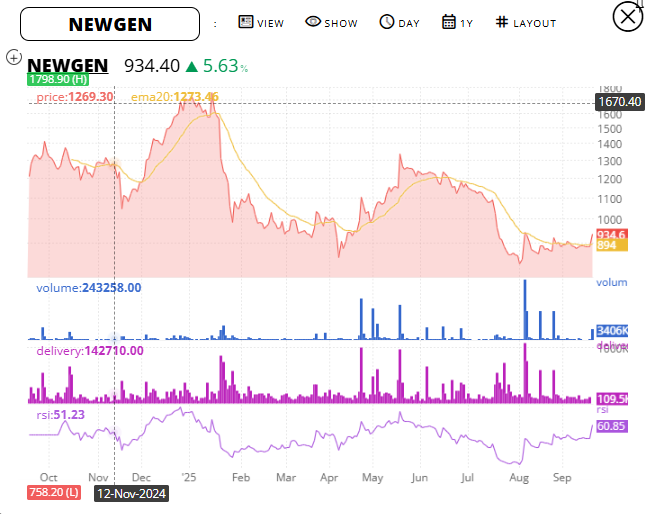The width and height of the screenshot is (649, 514).
Task: Click the 934.6 last price tag
Action: coord(612,234)
